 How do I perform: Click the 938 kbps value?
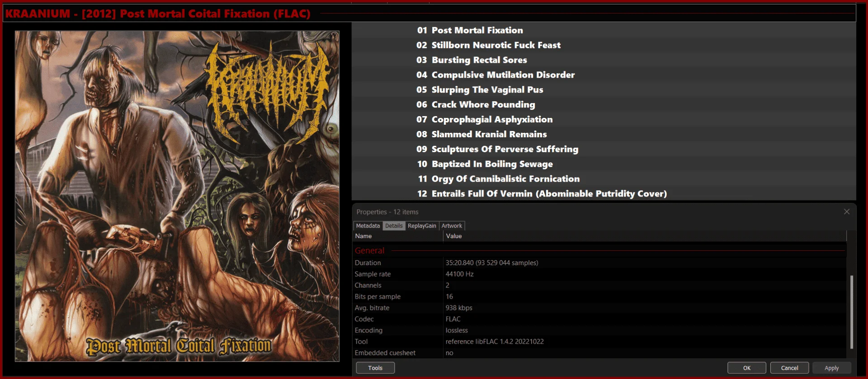click(x=459, y=308)
